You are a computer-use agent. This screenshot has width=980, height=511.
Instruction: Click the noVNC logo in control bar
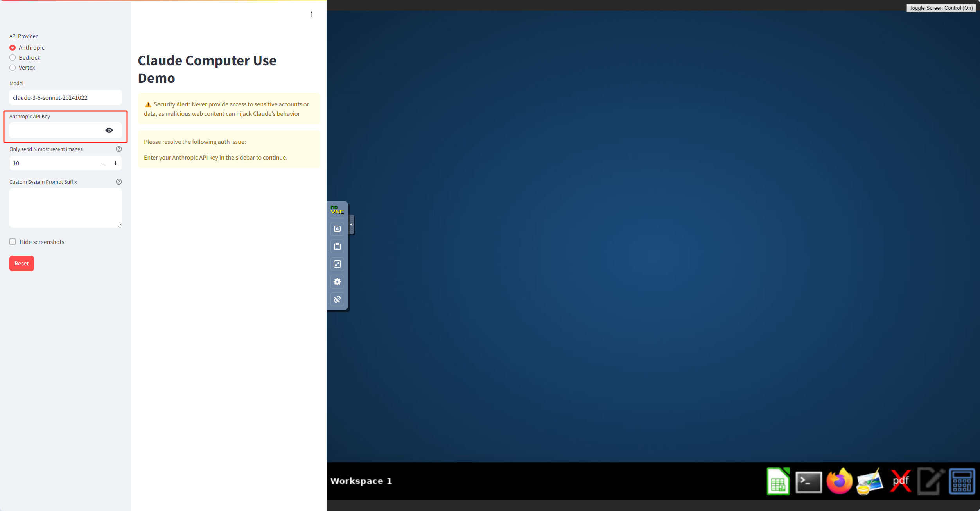337,210
